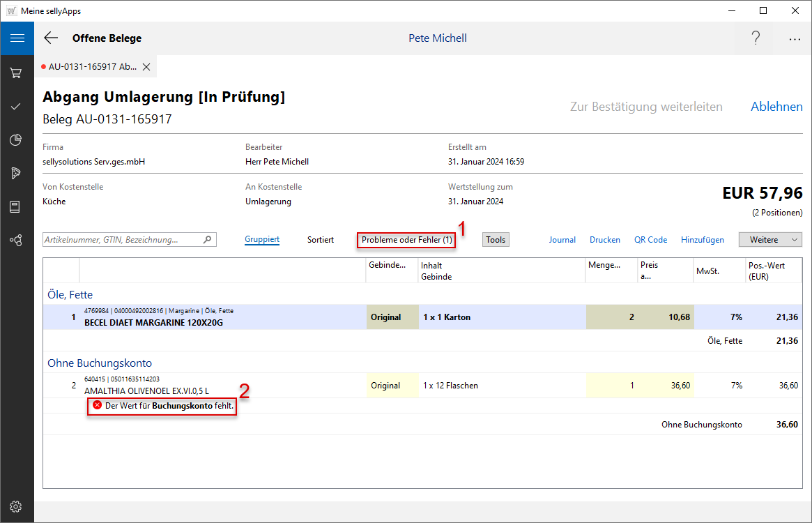Click Hinzufügen to add an item
Screen dimensions: 812x523
click(703, 239)
